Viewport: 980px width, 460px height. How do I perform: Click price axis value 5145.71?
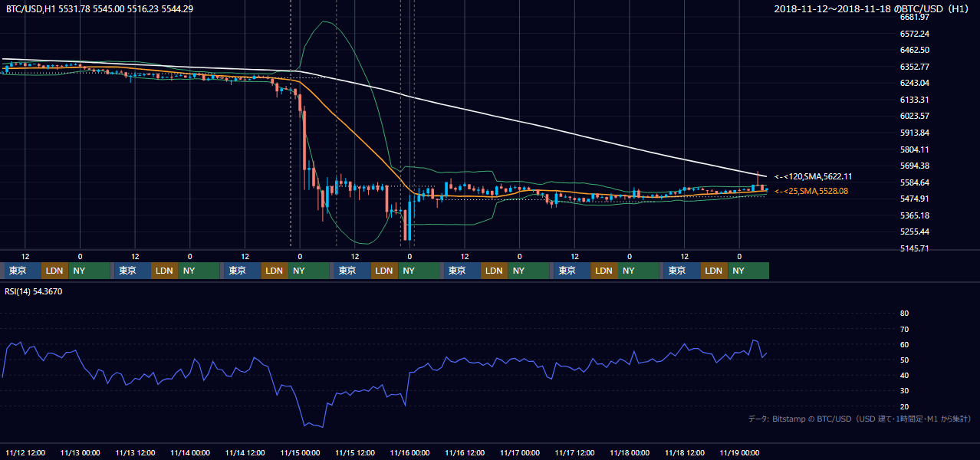915,248
